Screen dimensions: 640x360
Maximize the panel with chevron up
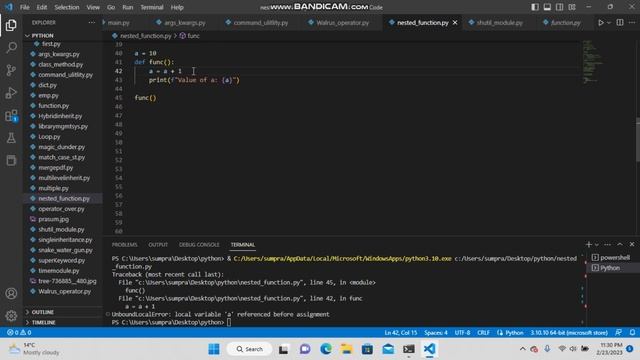[x=620, y=244]
